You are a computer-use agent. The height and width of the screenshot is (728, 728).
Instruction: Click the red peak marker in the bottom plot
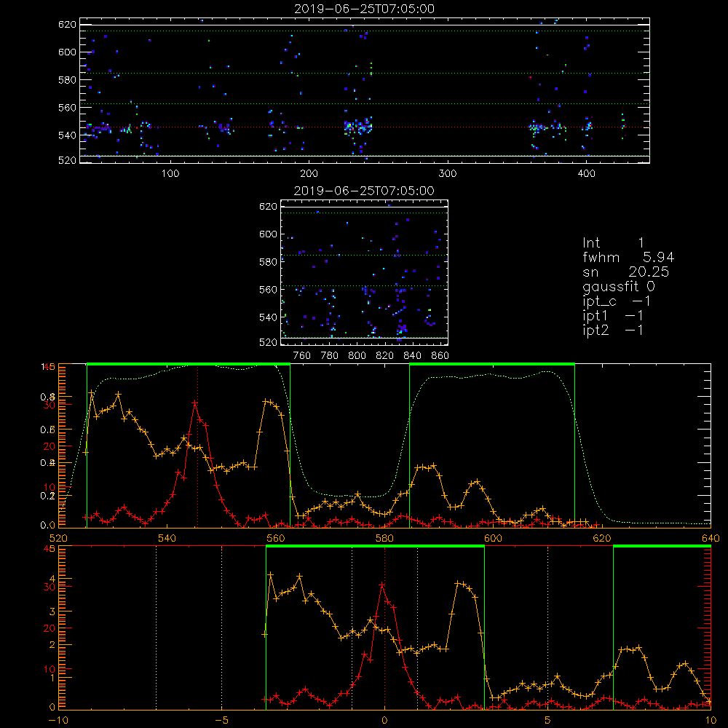tap(382, 585)
